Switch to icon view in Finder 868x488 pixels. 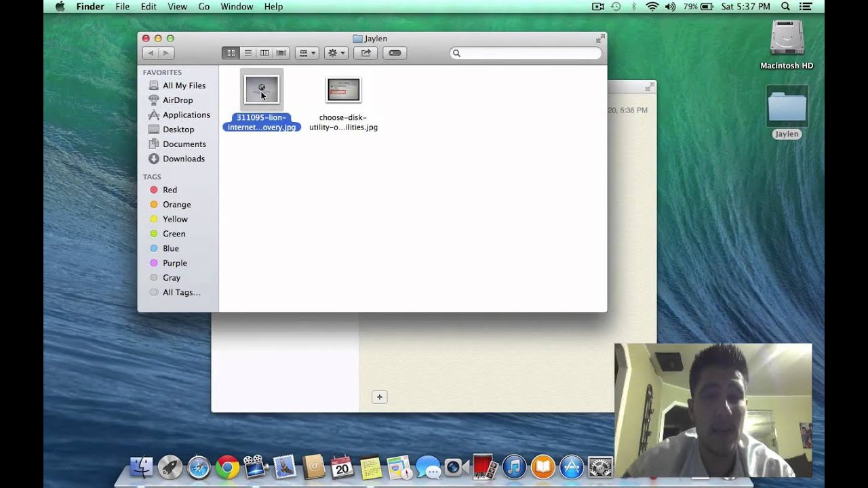[231, 53]
